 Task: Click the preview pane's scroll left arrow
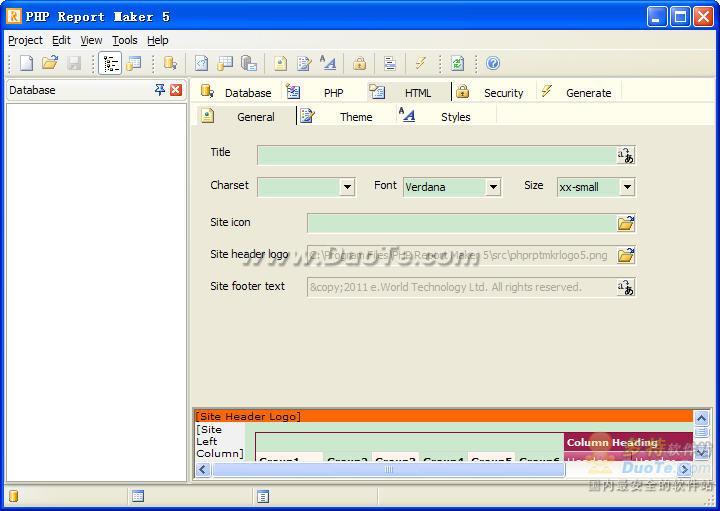coord(203,470)
